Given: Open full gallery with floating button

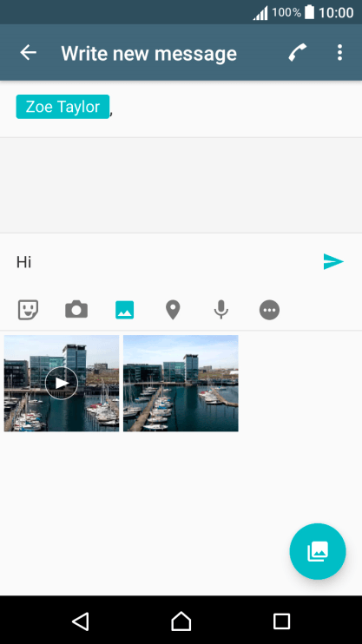Looking at the screenshot, I should tap(318, 551).
